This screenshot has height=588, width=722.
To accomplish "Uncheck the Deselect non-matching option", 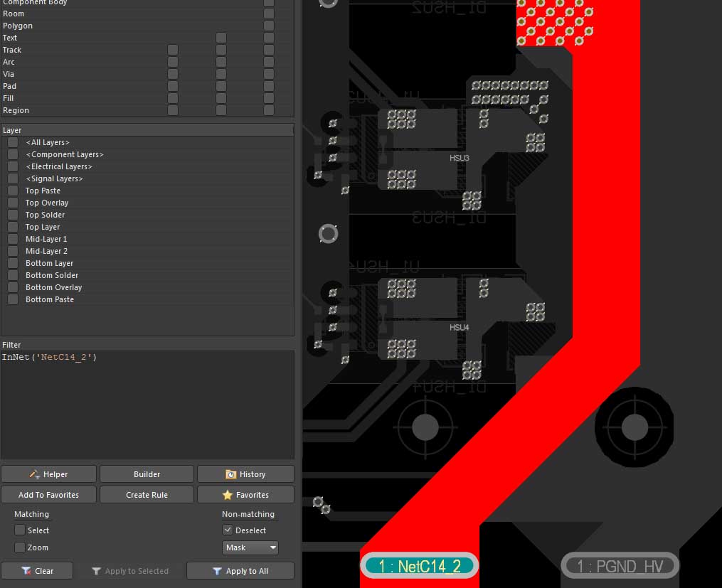I will point(228,530).
